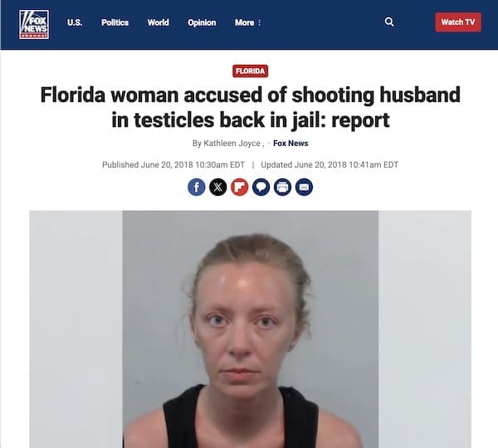Click the Watch TV button

coord(458,22)
